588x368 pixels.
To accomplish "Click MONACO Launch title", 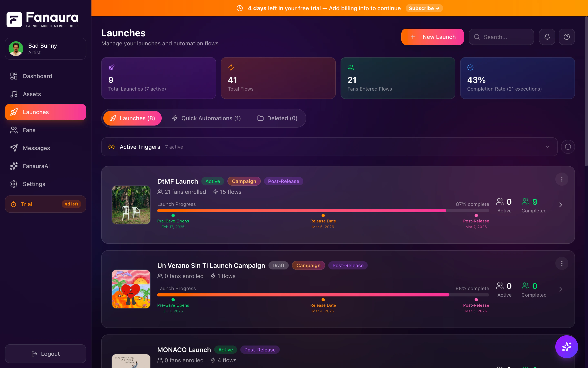I will pos(184,350).
